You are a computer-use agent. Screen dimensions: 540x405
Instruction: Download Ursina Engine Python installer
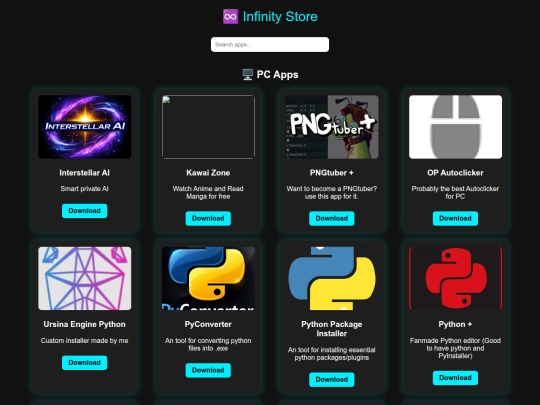click(x=84, y=363)
